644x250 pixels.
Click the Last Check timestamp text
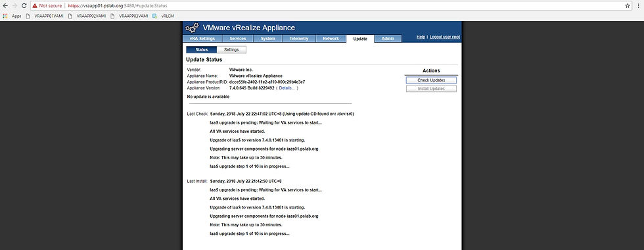click(282, 114)
